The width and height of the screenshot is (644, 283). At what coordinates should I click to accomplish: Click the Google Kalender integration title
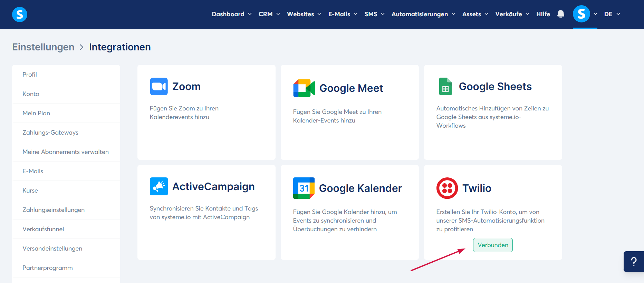361,188
